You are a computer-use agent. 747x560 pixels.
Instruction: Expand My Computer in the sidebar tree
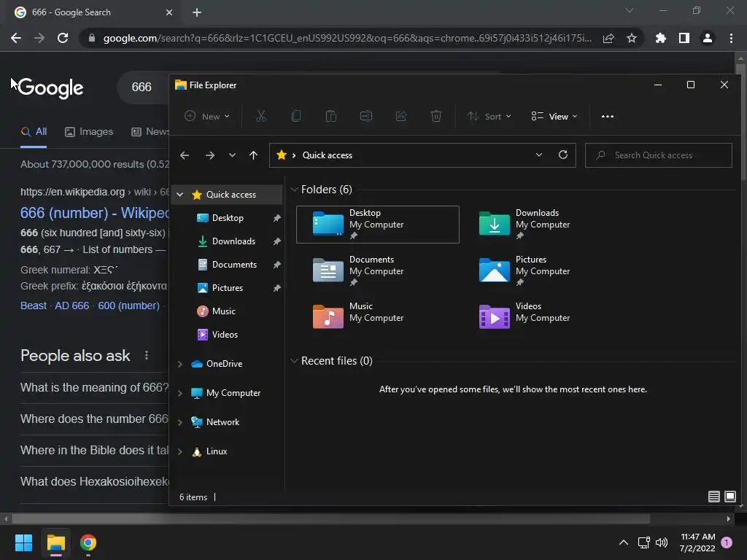[180, 393]
